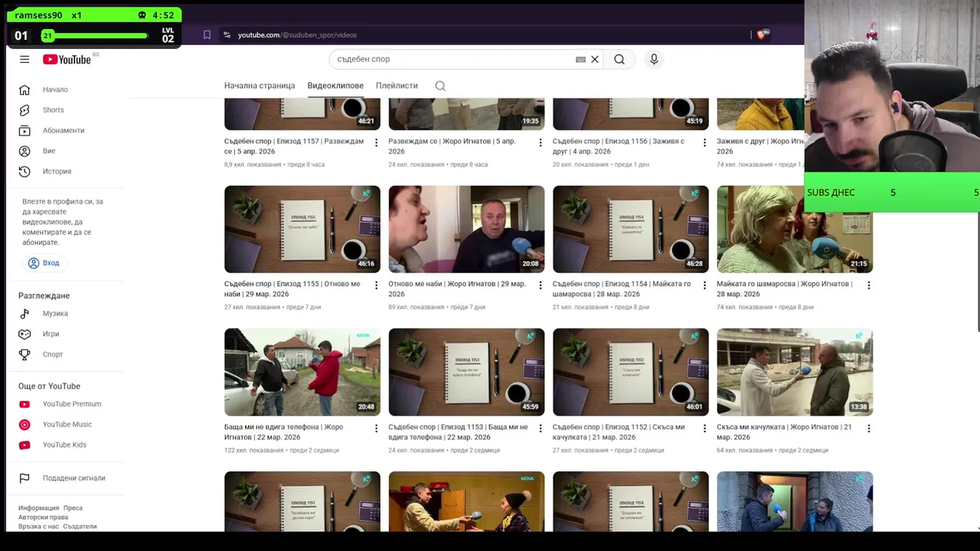980x551 pixels.
Task: Open Епизод 1154 notebook thumbnail
Action: click(631, 229)
